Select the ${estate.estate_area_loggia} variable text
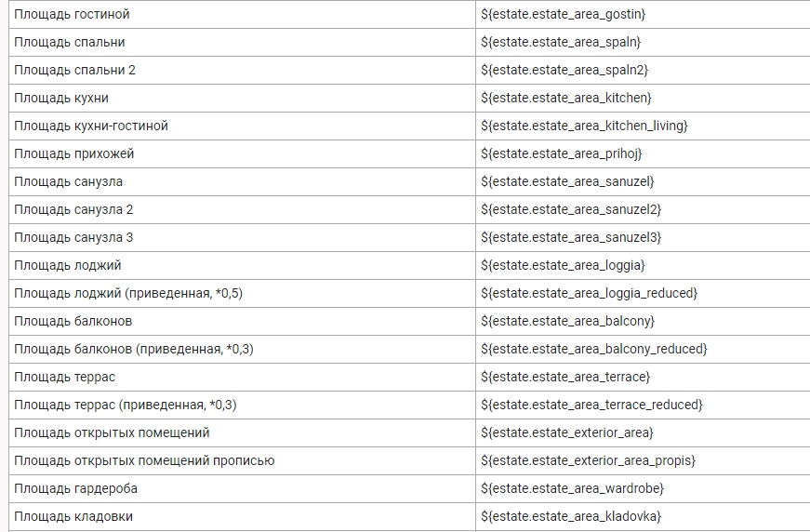The width and height of the screenshot is (810, 532). point(563,265)
